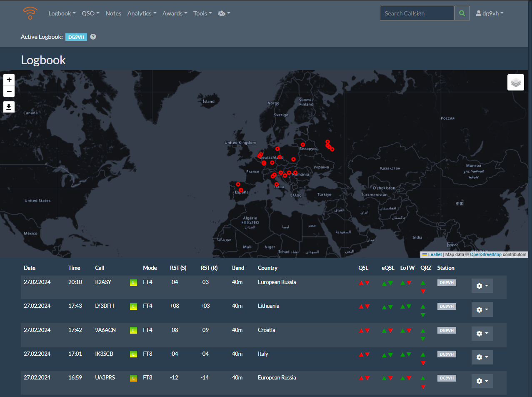Zoom in on the map
The image size is (532, 397).
pos(9,80)
